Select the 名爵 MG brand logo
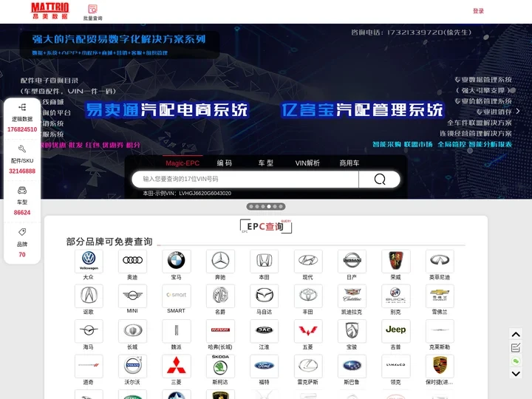 point(220,296)
